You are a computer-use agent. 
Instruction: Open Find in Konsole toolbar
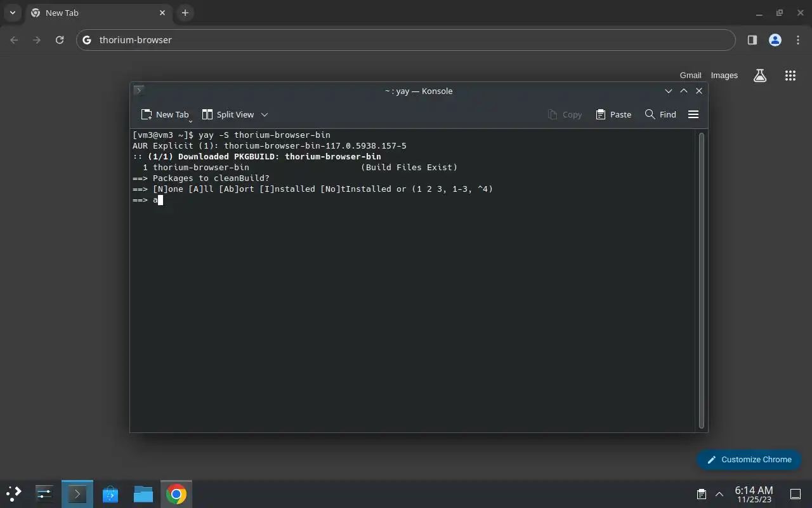click(660, 114)
